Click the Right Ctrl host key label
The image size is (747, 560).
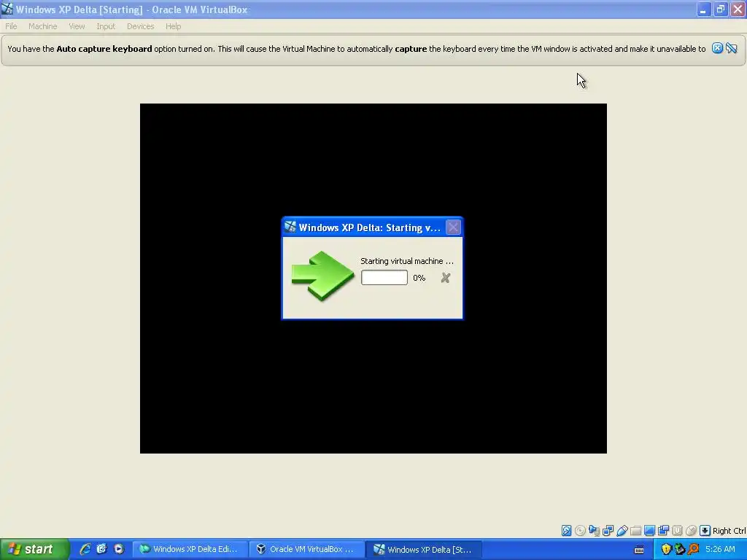point(729,531)
